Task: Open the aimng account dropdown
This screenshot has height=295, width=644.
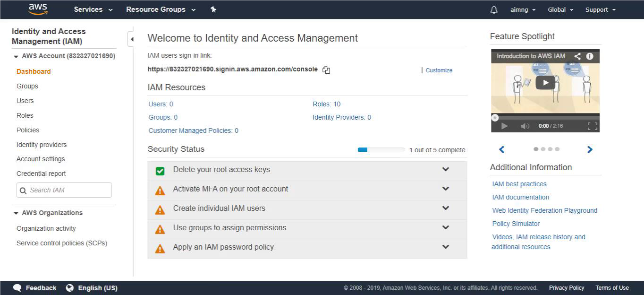Action: pyautogui.click(x=523, y=9)
